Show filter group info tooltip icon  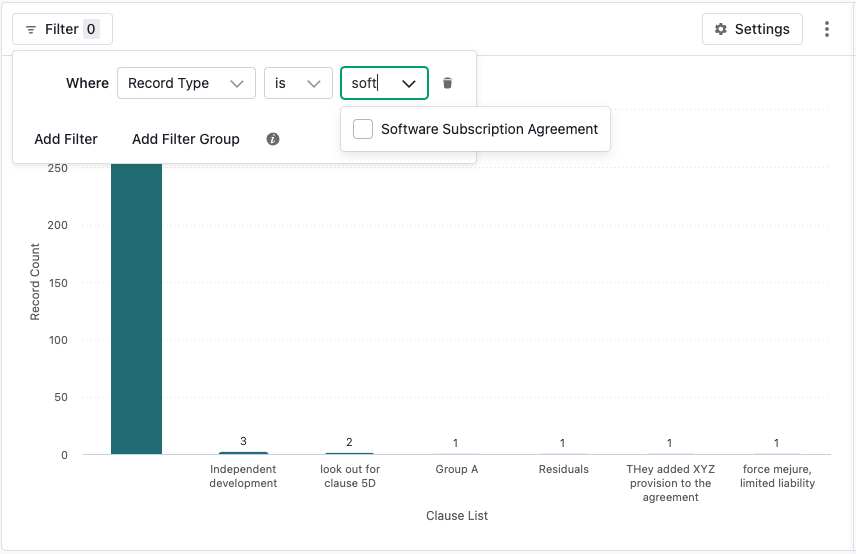pyautogui.click(x=273, y=139)
